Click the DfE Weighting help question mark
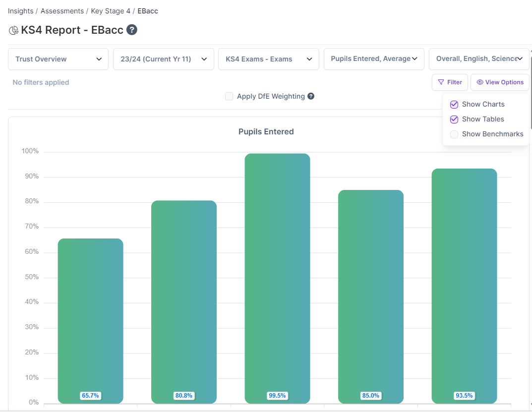Viewport: 532px width, 412px height. point(311,96)
